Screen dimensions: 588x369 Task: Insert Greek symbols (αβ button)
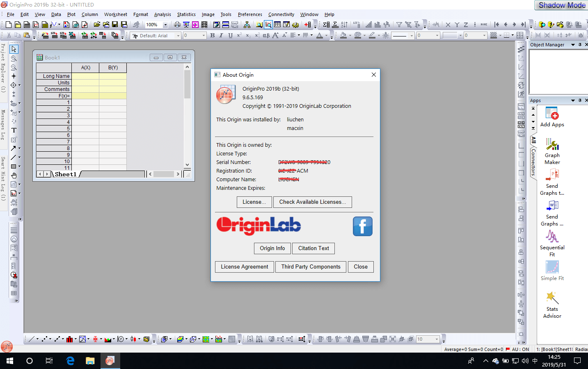click(266, 36)
